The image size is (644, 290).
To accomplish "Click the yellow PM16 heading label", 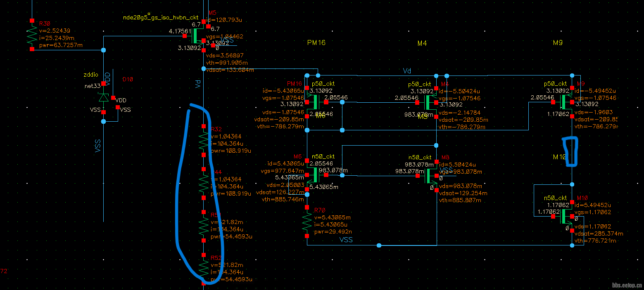I will click(316, 42).
